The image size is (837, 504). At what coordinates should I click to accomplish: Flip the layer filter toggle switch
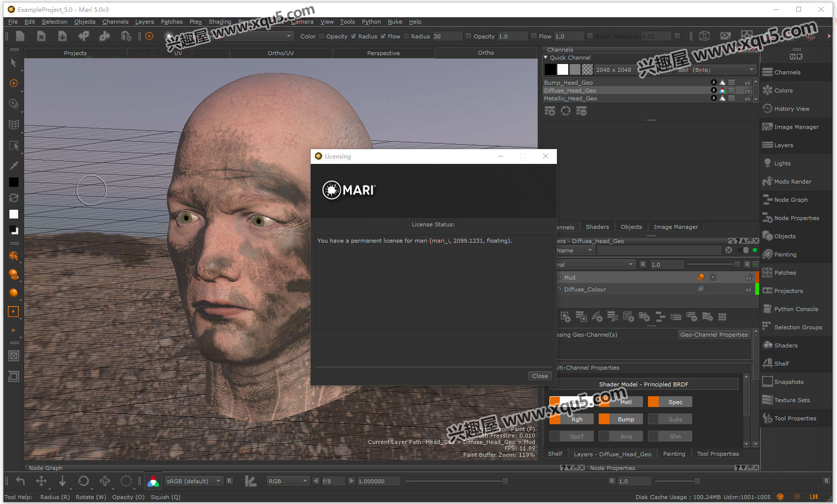[x=744, y=250]
